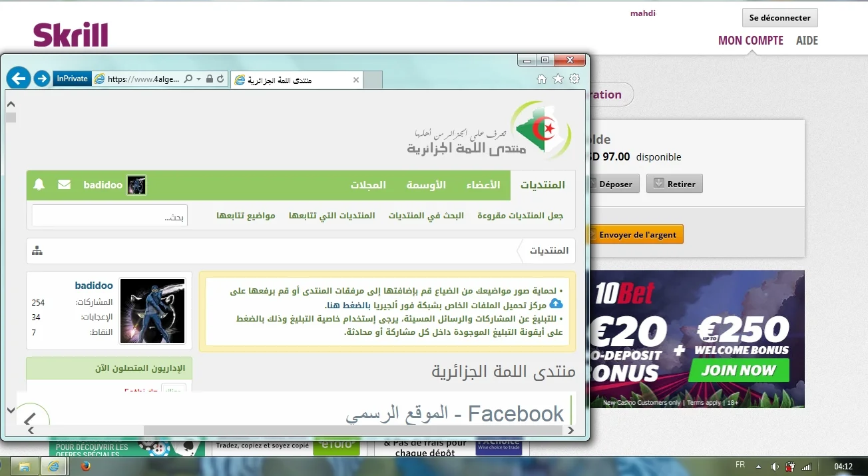Refresh the page using the reload icon
This screenshot has width=868, height=476.
pyautogui.click(x=221, y=79)
